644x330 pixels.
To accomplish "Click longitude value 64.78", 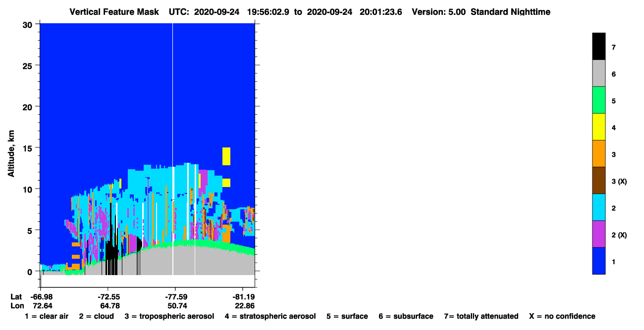I will coord(110,306).
